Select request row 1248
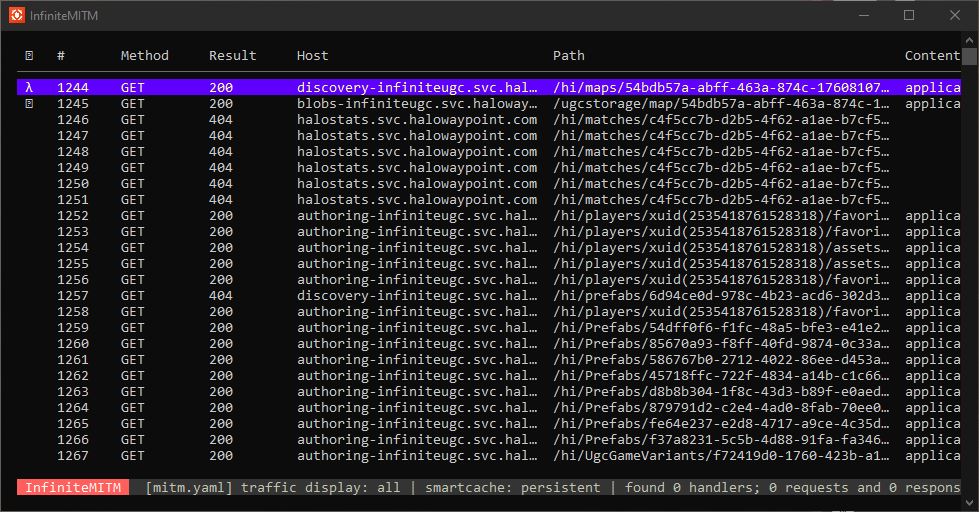 [x=489, y=152]
